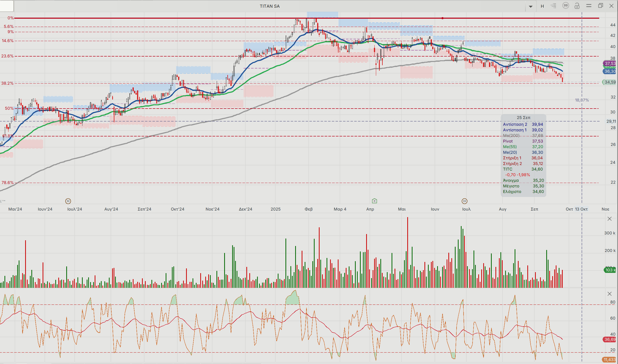The width and height of the screenshot is (618, 364).
Task: Click the H timeframe button
Action: tap(542, 6)
